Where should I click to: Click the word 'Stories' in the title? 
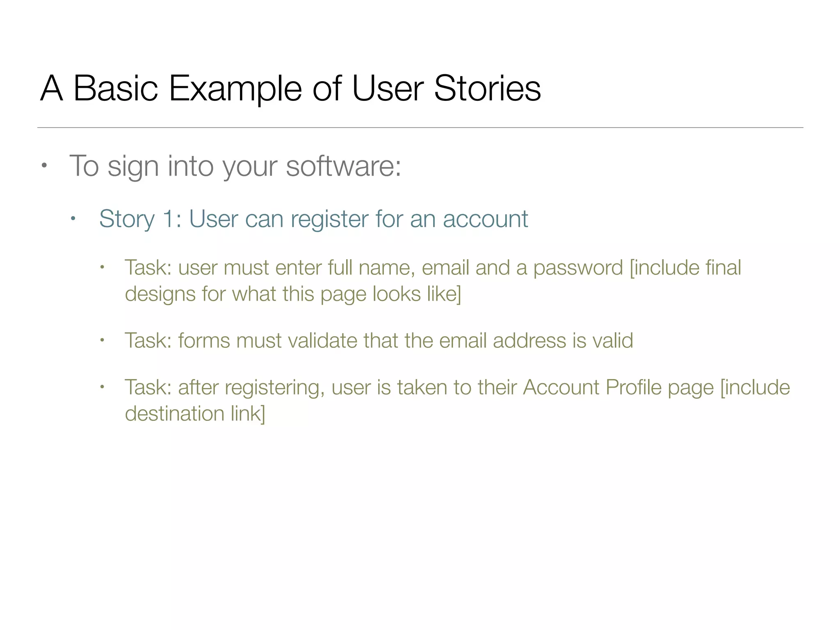click(x=487, y=88)
